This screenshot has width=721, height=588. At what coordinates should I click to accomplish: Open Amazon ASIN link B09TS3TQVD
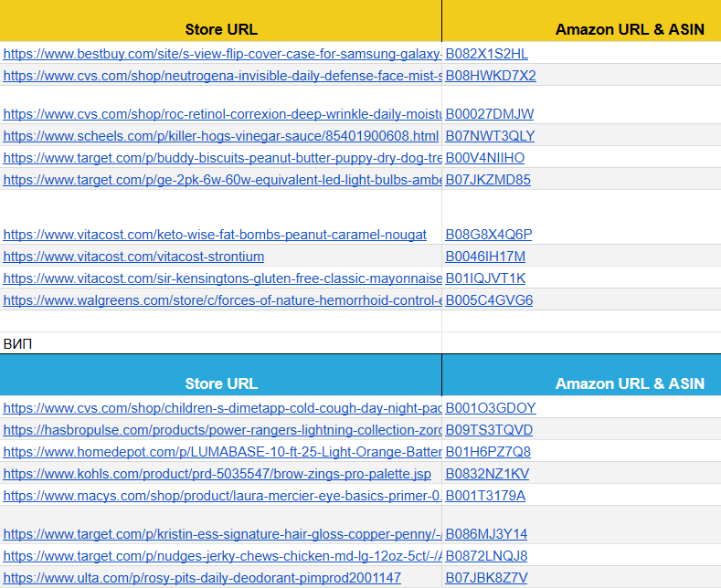489,430
